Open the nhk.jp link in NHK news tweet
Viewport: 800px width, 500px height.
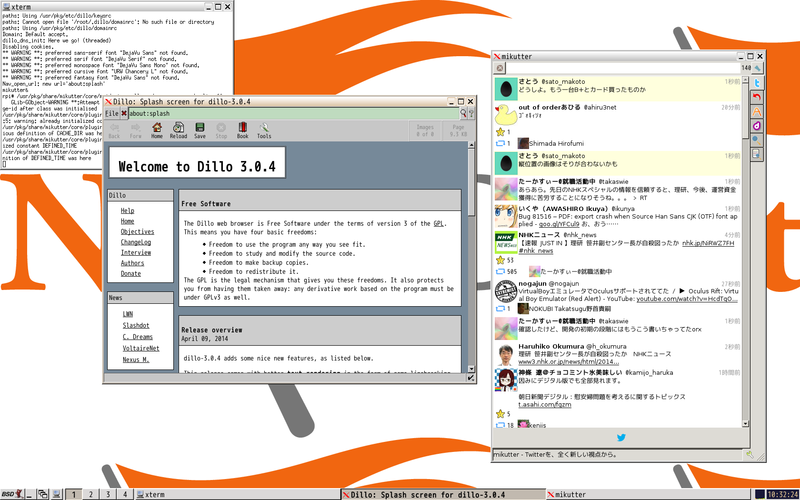point(708,243)
